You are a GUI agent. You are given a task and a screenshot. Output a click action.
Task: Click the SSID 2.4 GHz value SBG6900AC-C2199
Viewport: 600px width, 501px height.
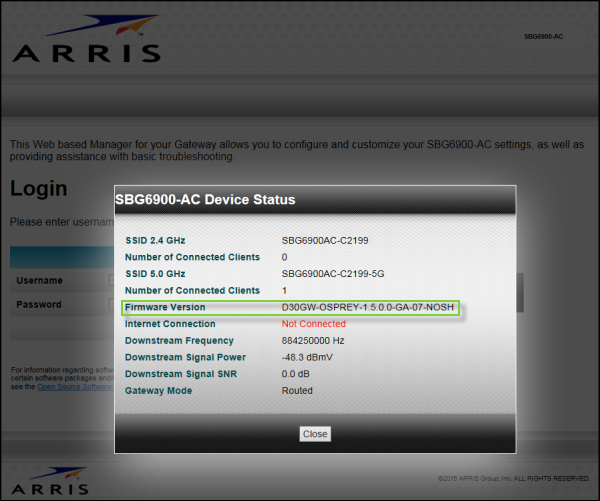click(x=327, y=241)
